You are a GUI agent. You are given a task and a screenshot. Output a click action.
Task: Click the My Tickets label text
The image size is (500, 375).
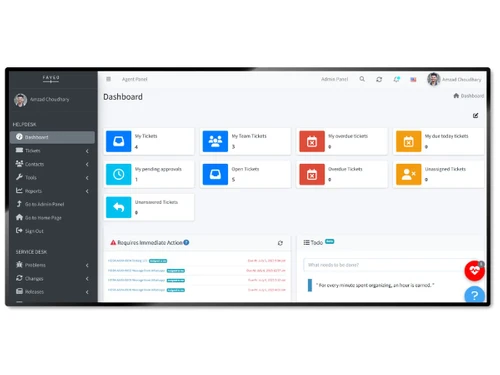point(146,136)
